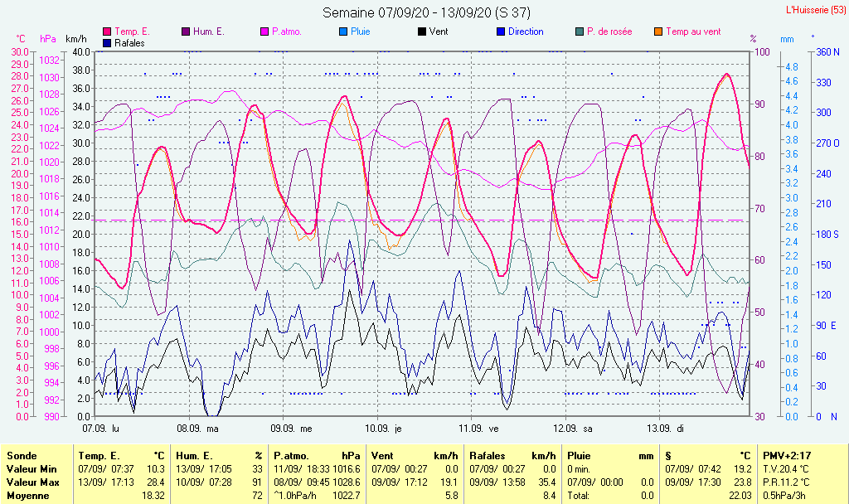Click the max pressure value 1028.6
Screen dimensions: 849x504
[x=347, y=482]
